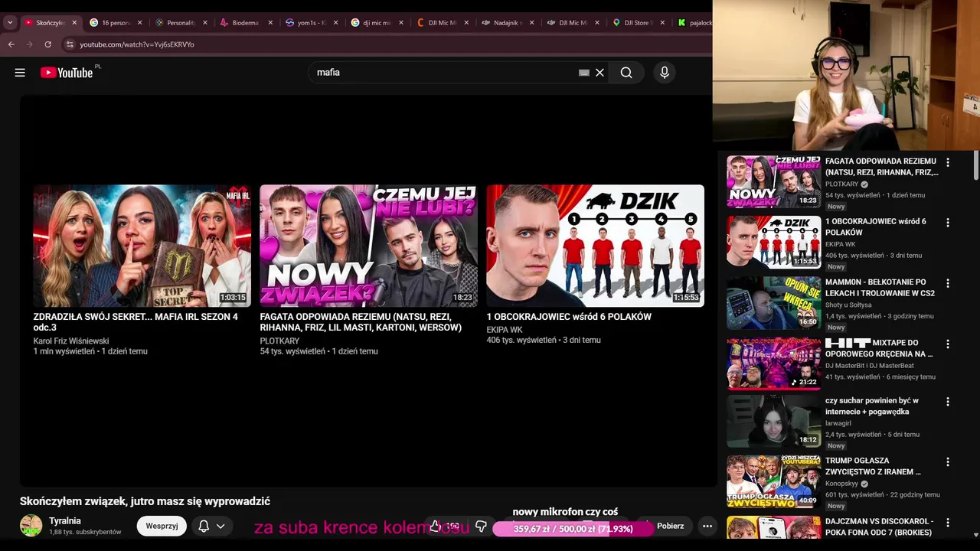
Task: Open options menu for 'czy suchar' sidebar video
Action: pos(948,402)
